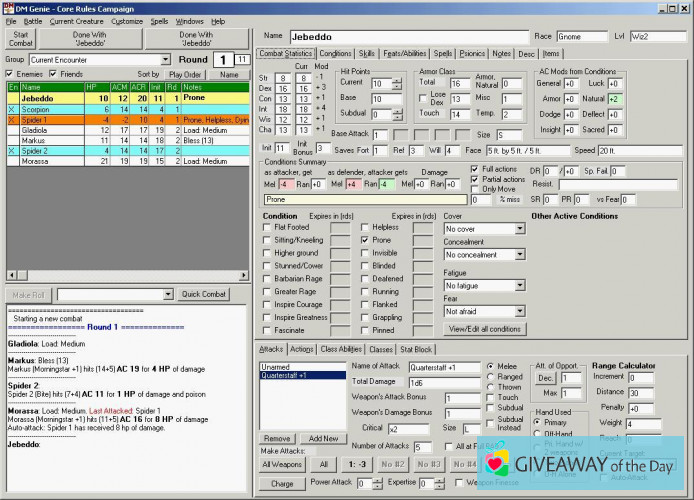Toggle the Prone condition checkbox
The image size is (694, 500).
[364, 241]
